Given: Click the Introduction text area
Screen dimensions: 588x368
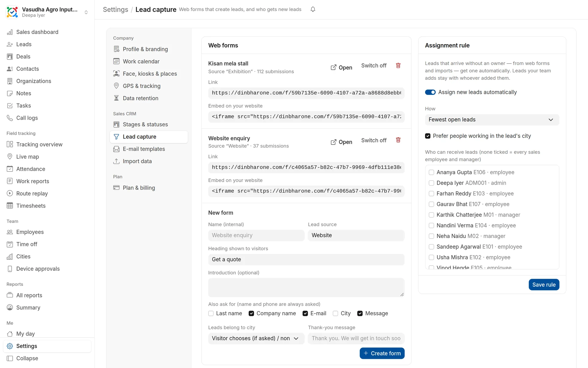Looking at the screenshot, I should pos(306,288).
